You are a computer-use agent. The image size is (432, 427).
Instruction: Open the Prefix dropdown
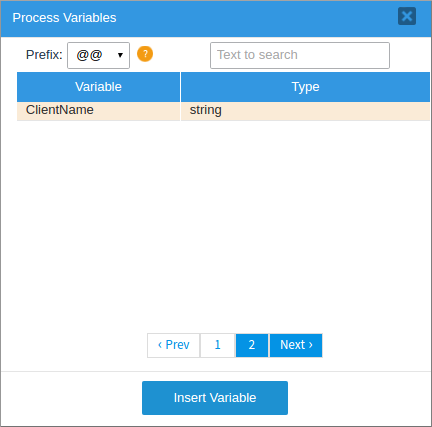point(98,55)
